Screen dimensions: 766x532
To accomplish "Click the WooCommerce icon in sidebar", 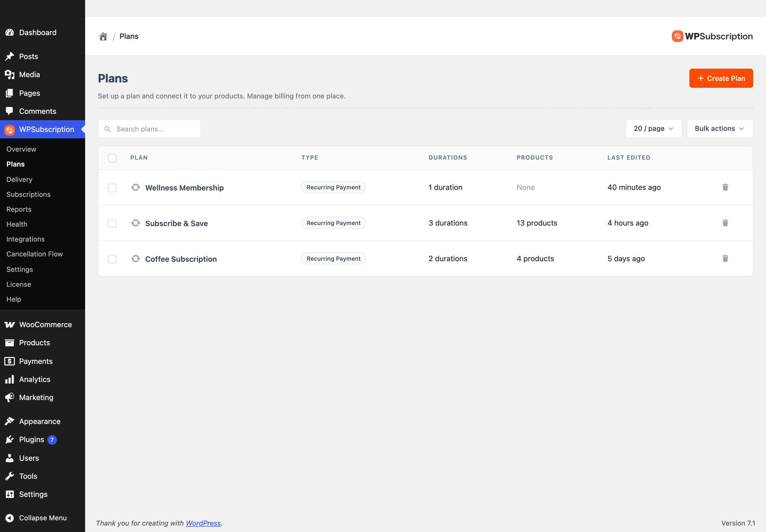I will point(10,325).
